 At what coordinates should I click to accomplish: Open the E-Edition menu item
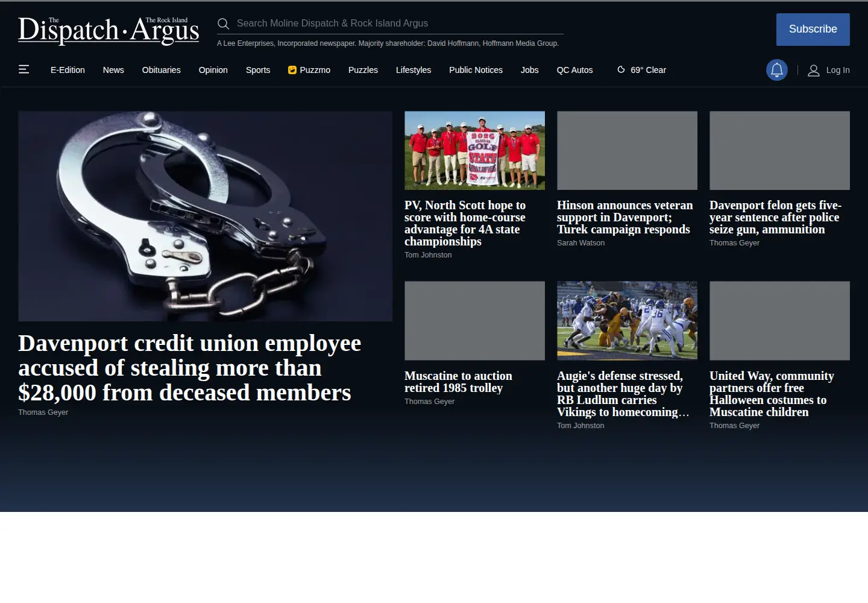click(68, 70)
